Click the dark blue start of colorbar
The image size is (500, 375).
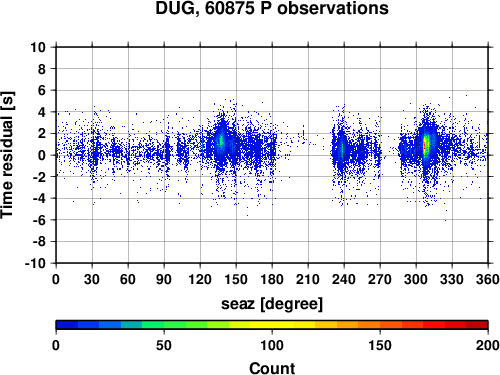(x=67, y=325)
